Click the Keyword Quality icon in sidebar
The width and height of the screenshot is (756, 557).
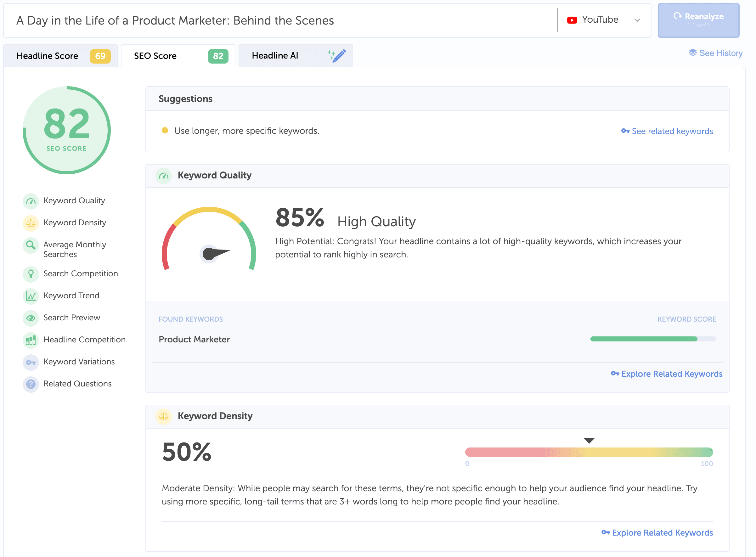[30, 200]
